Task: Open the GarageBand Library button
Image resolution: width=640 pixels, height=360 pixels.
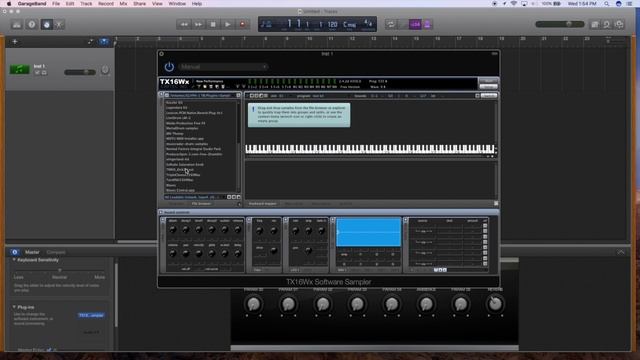Action: click(17, 24)
